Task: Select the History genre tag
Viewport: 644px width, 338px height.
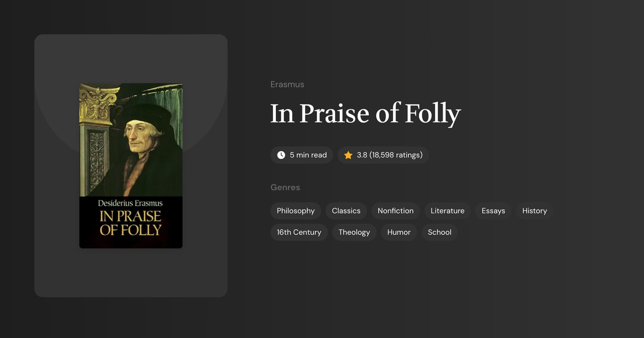Action: tap(534, 211)
